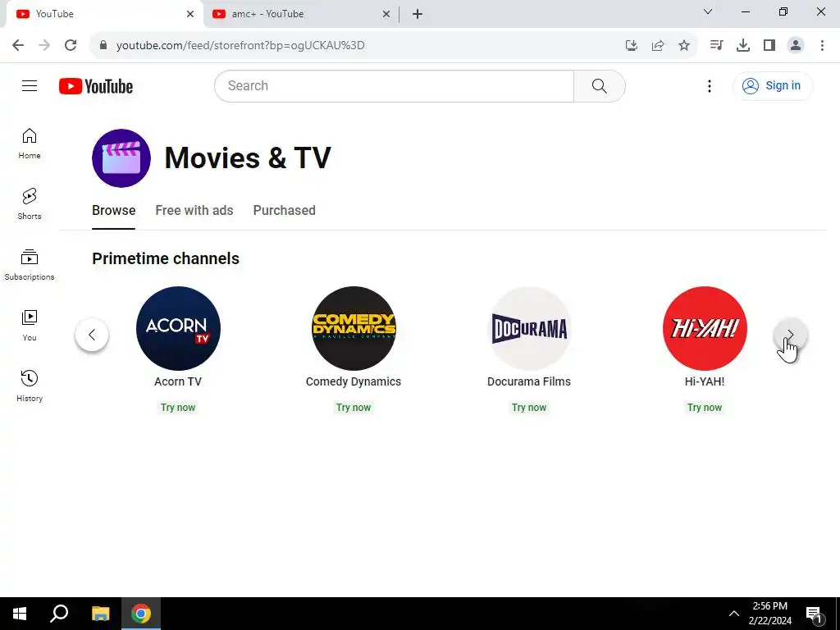The height and width of the screenshot is (630, 840).
Task: Open the notification center
Action: pos(814,614)
